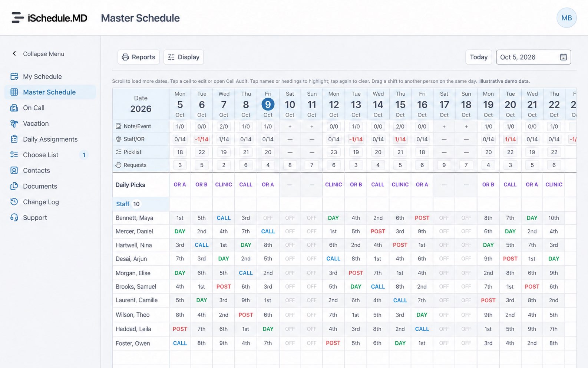
Task: Open Change Log history icon
Action: pyautogui.click(x=14, y=202)
